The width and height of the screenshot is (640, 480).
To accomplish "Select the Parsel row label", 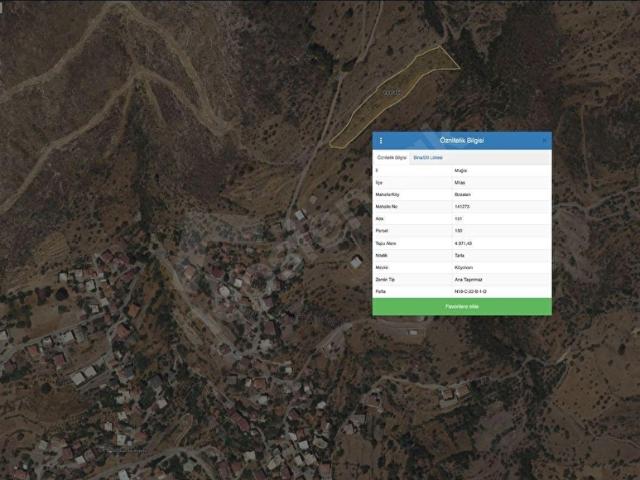I will (x=381, y=231).
